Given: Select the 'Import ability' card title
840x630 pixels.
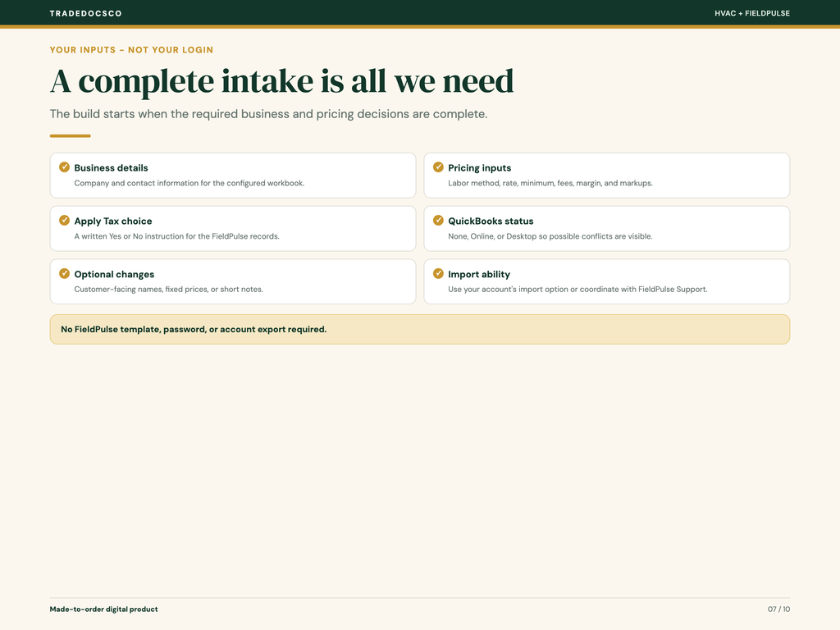Looking at the screenshot, I should coord(479,274).
